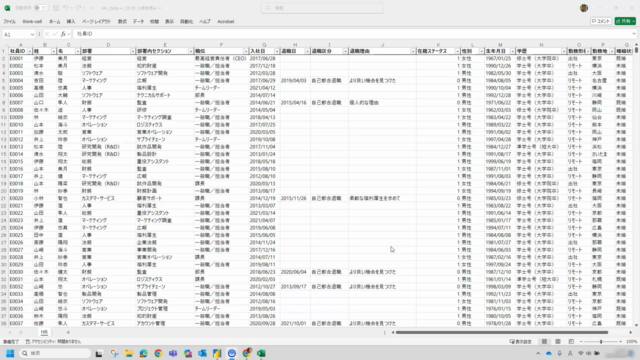
Task: Click horizontal scrollbar right arrow
Action: point(630,332)
